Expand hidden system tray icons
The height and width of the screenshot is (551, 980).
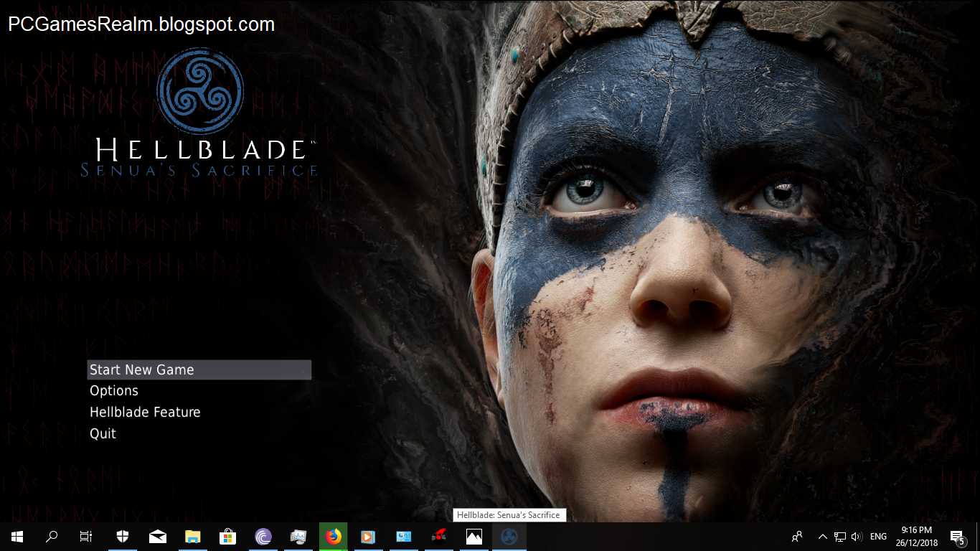823,537
